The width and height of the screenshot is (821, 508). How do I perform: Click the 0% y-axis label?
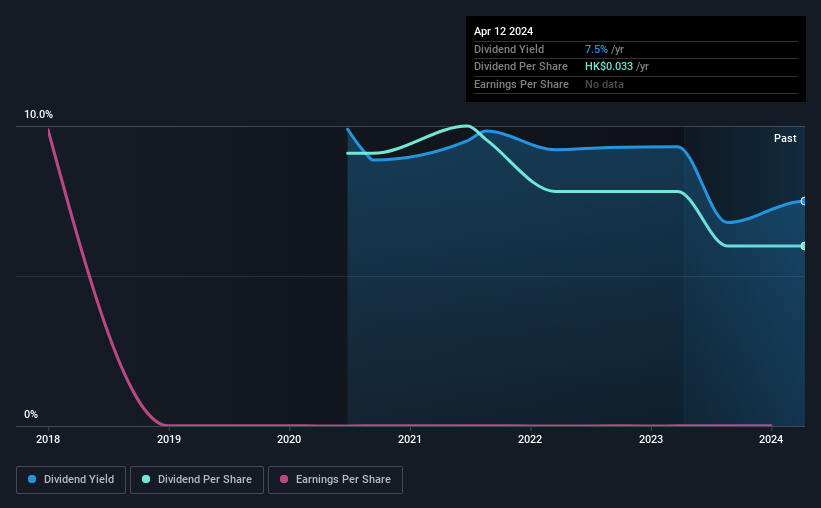click(31, 414)
